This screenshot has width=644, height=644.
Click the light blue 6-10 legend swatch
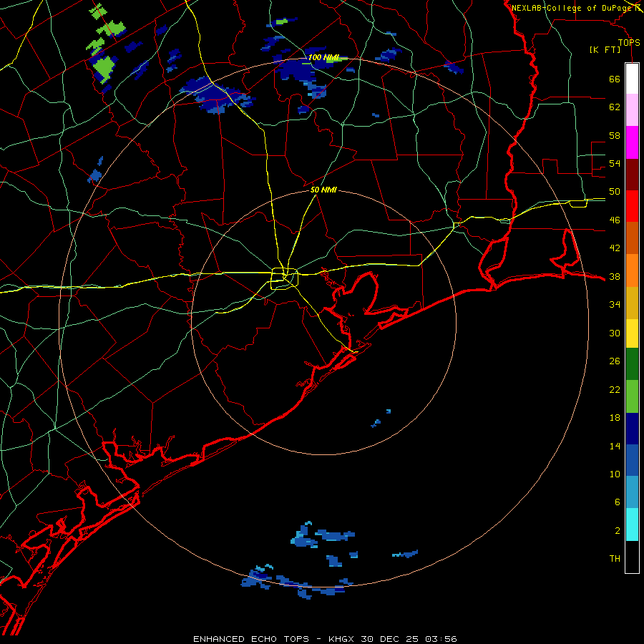pos(632,492)
